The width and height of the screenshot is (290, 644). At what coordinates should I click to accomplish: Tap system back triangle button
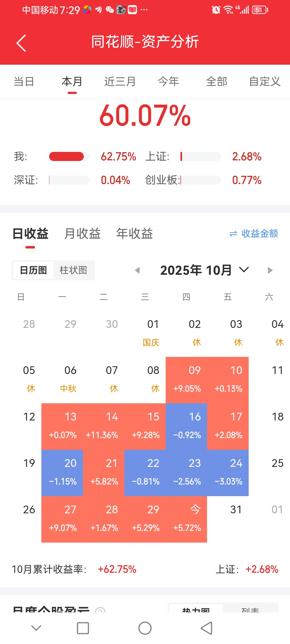click(206, 628)
